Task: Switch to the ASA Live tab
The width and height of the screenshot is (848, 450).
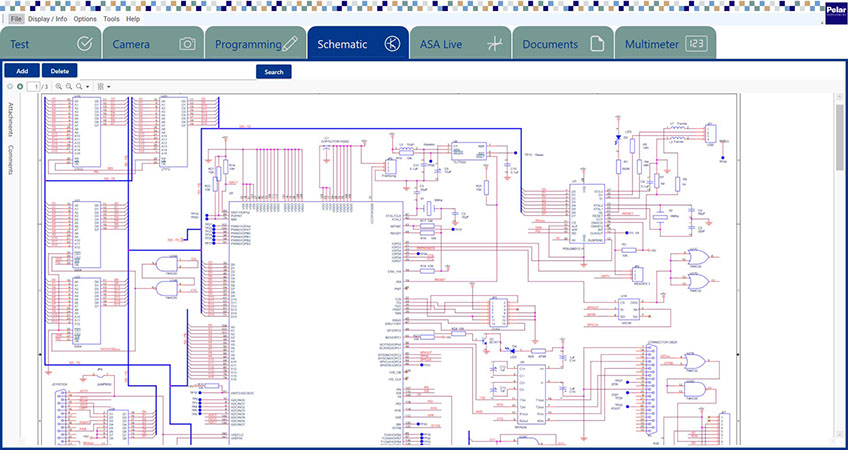Action: click(x=460, y=44)
